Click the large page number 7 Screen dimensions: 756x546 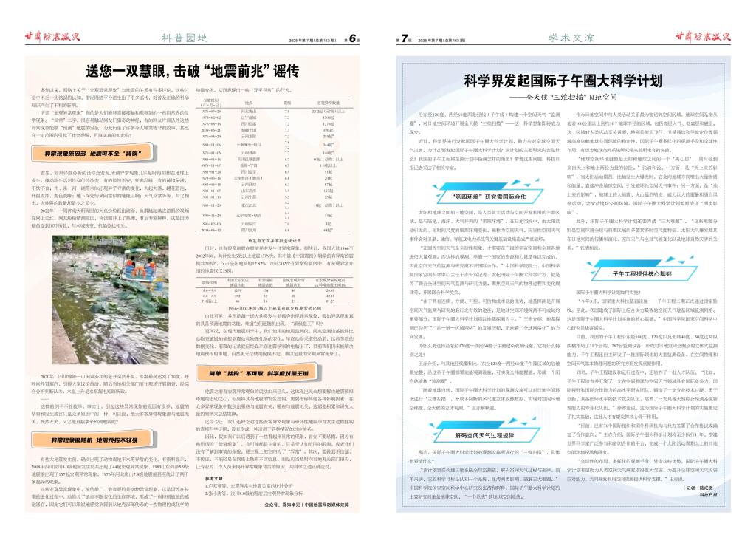(404, 38)
